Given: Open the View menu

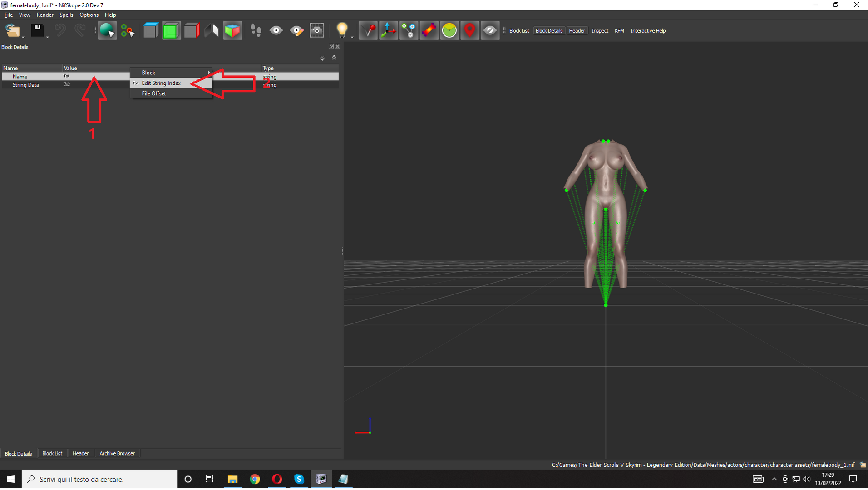Looking at the screenshot, I should (x=25, y=15).
